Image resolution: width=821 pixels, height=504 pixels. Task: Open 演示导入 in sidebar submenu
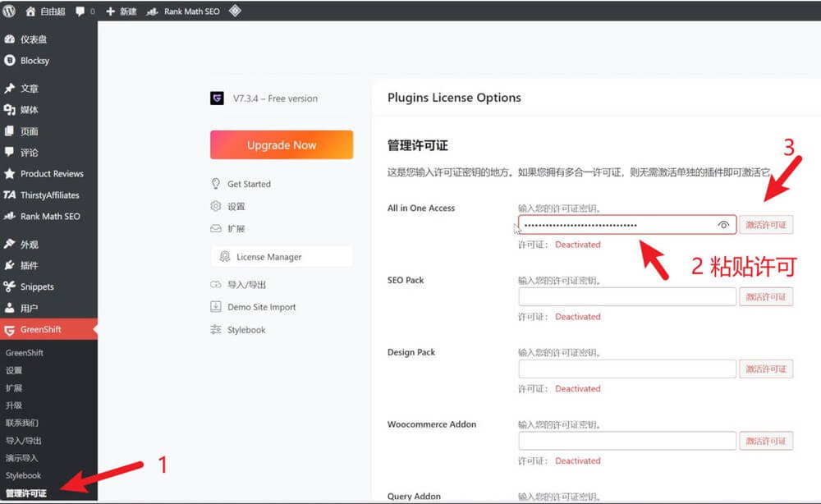tap(22, 458)
